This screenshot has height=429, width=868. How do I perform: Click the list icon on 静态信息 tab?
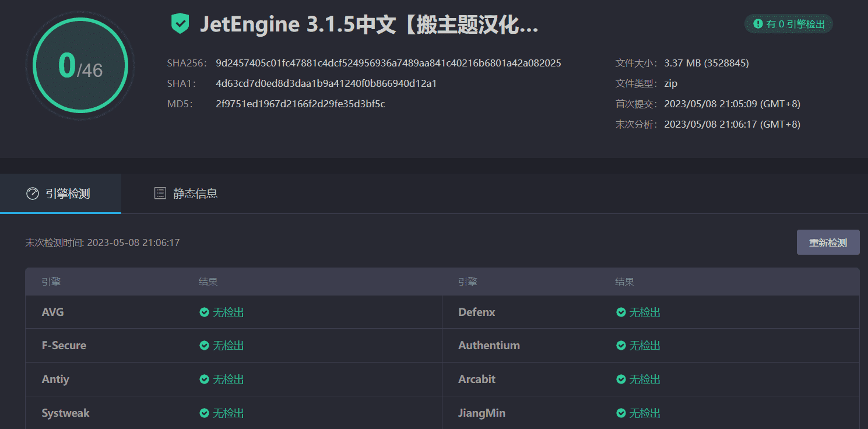[x=160, y=194]
